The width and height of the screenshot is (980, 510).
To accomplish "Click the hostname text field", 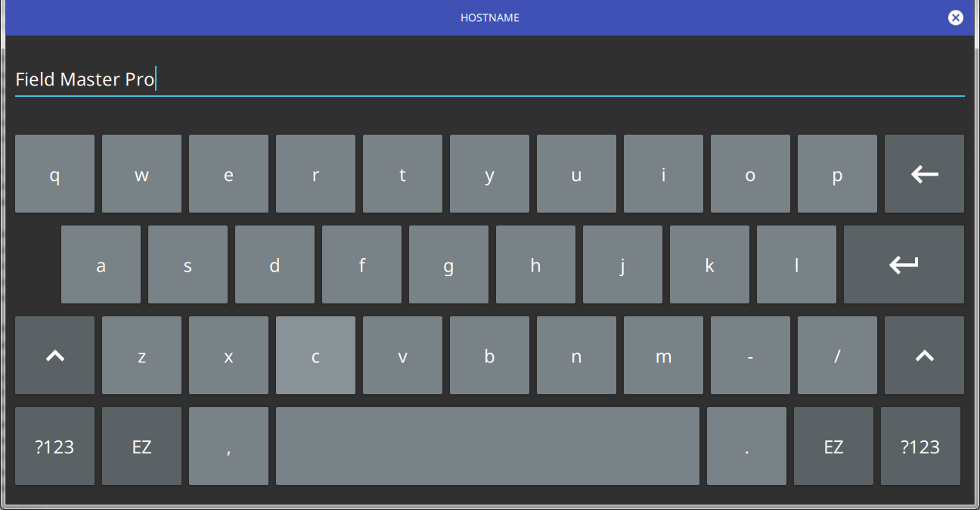I will [490, 79].
